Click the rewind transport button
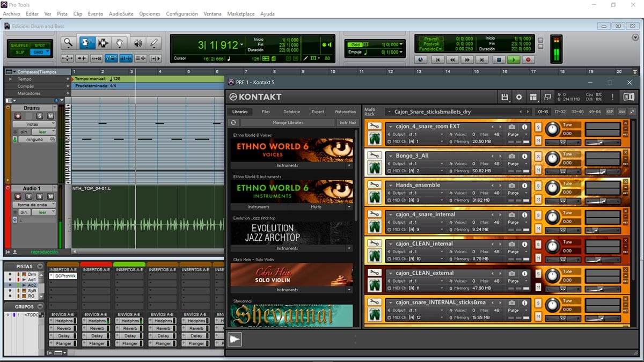The width and height of the screenshot is (644, 362). [x=452, y=60]
